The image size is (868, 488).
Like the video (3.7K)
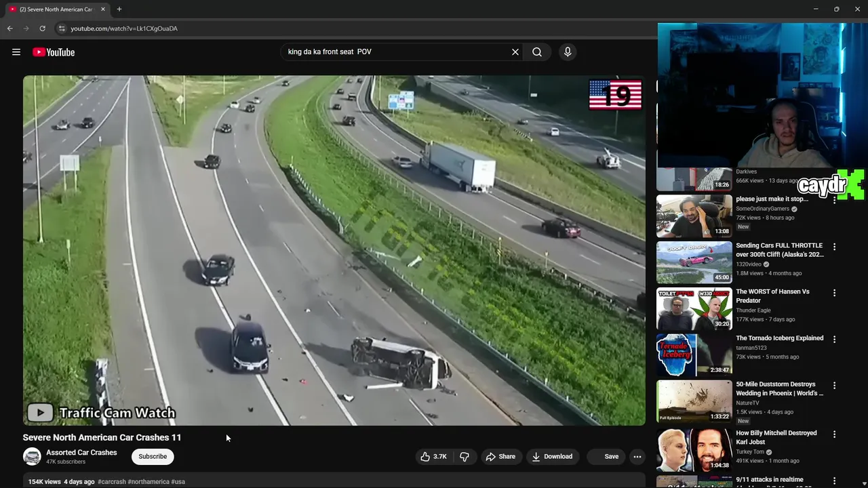point(433,457)
